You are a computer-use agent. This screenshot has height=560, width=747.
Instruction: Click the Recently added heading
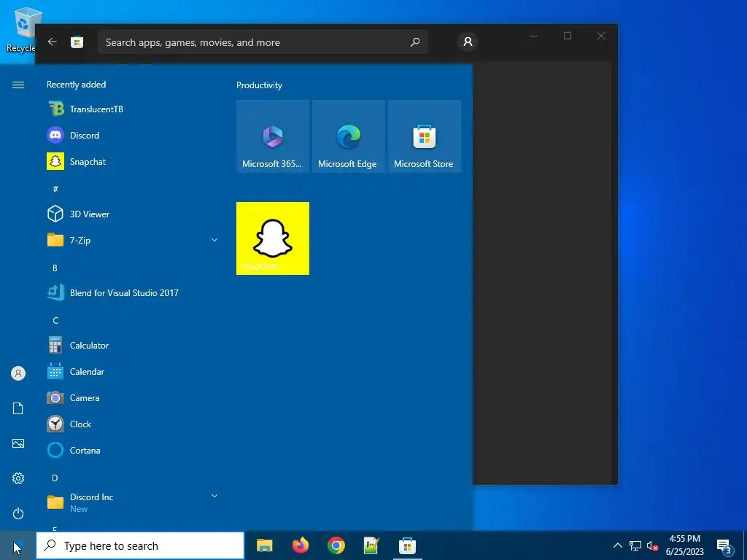(76, 85)
